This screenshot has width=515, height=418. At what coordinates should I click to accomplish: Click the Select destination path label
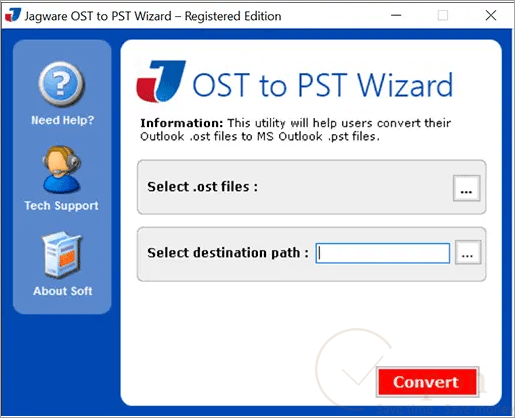point(228,253)
